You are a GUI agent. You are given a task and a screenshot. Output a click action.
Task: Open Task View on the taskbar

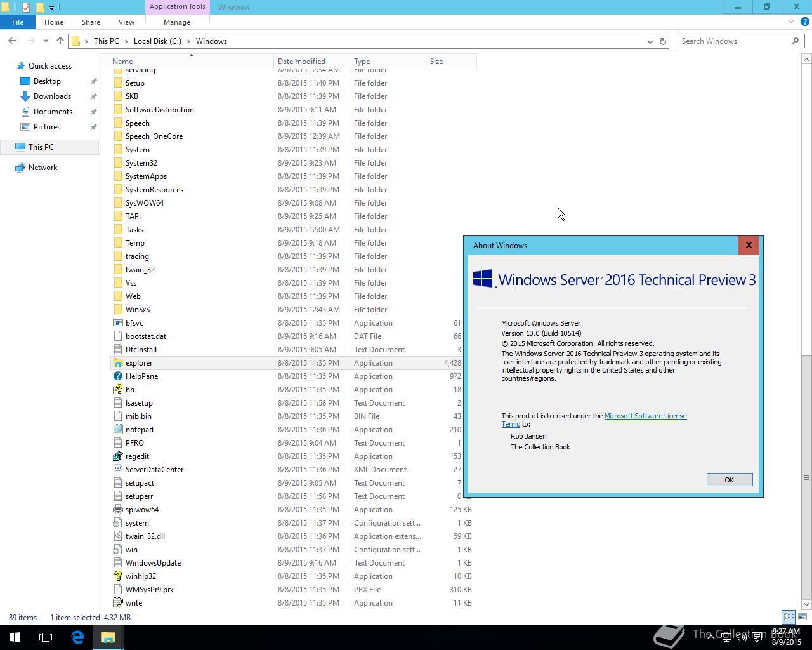46,637
